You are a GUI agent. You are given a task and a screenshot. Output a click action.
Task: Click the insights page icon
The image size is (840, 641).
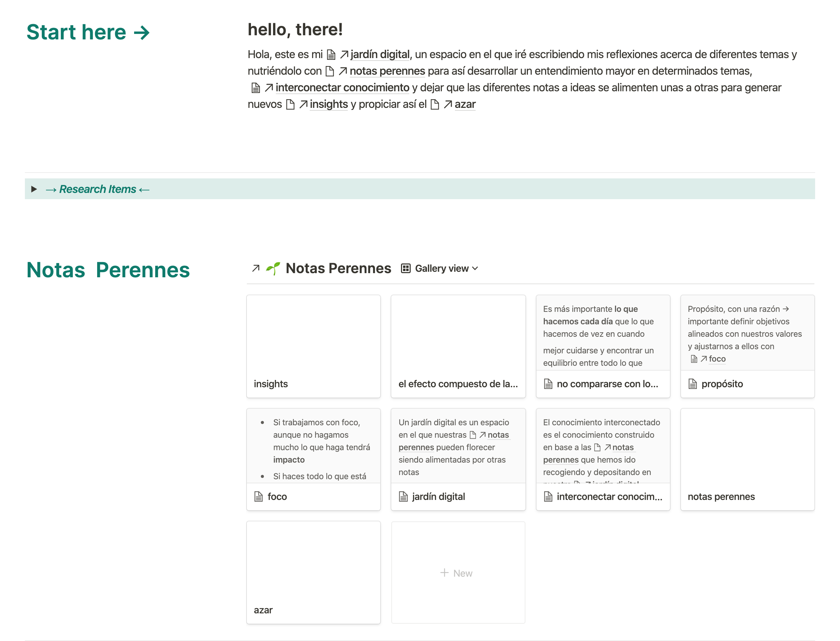[x=291, y=104]
